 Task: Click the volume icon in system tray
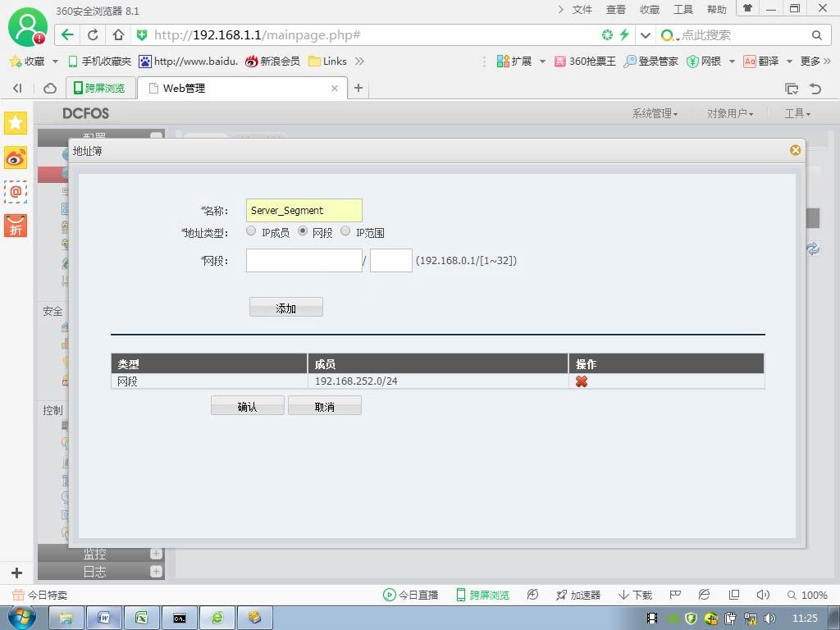click(x=769, y=619)
